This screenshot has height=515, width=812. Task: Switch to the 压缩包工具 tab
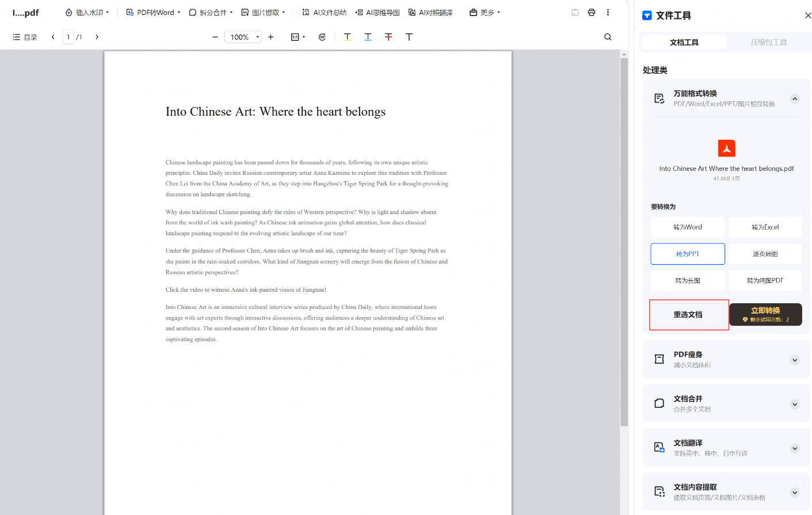(x=768, y=43)
